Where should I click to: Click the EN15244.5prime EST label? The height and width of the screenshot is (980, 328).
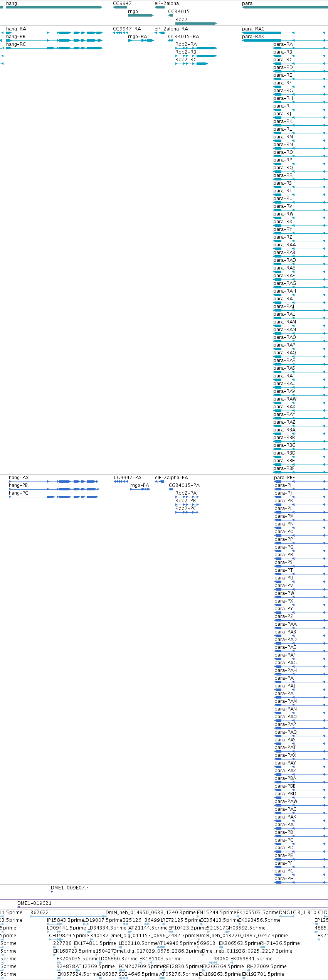pos(217,913)
